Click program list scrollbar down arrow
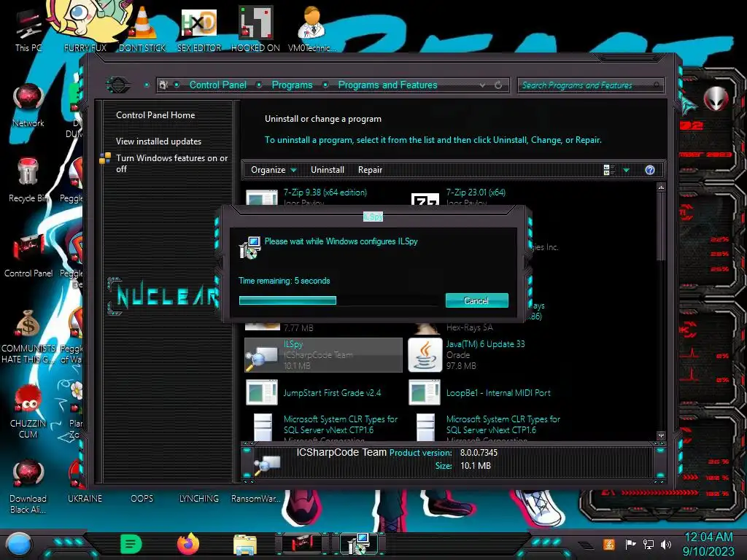Viewport: 747px width, 560px height. pyautogui.click(x=661, y=436)
